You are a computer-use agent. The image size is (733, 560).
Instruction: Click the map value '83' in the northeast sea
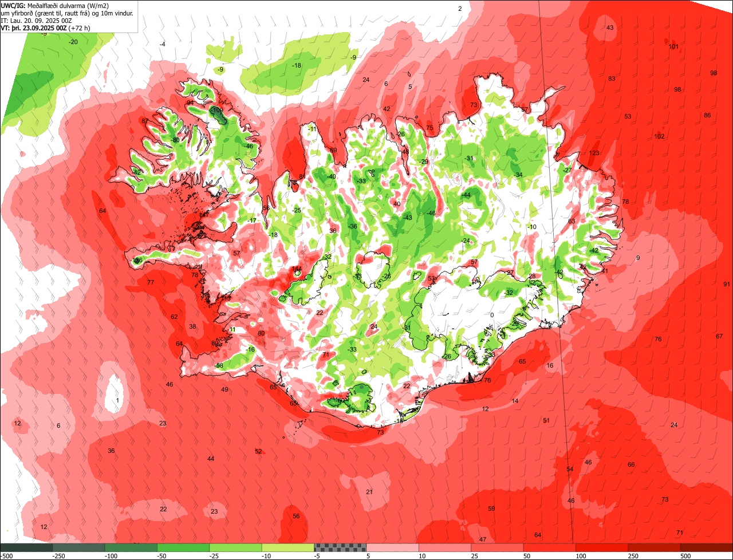(x=612, y=78)
